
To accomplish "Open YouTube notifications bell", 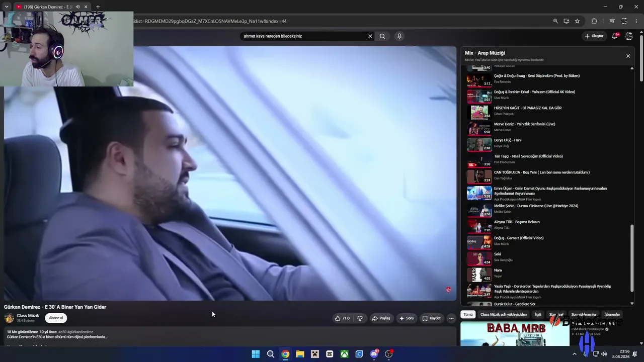I will (615, 36).
